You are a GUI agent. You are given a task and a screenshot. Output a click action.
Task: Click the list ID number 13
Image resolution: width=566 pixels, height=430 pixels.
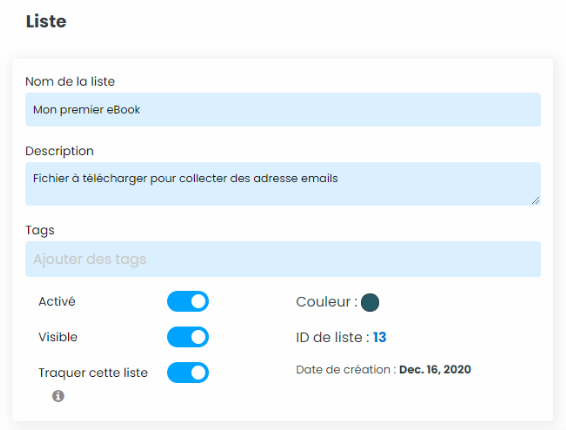pos(380,337)
